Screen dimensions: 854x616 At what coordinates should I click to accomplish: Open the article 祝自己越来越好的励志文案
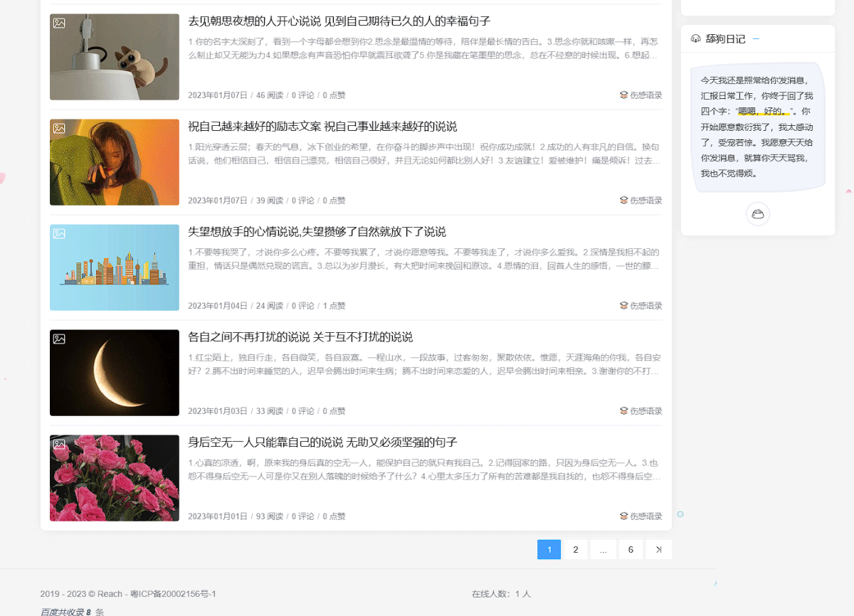[x=322, y=127]
